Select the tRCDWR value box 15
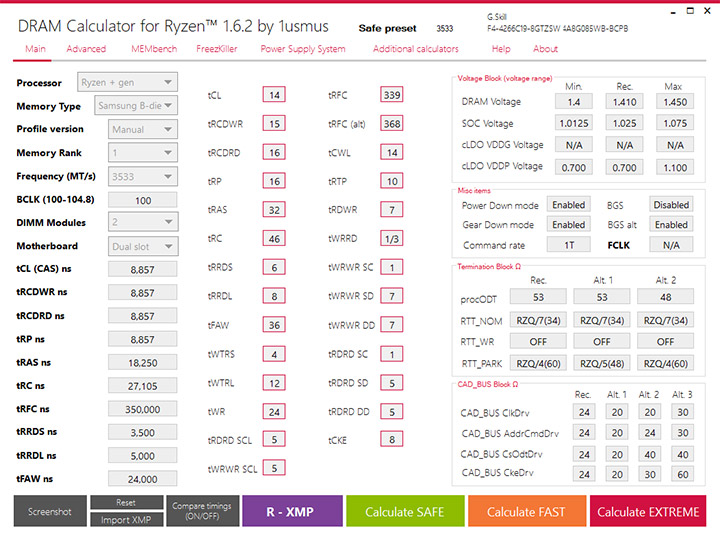 click(274, 124)
